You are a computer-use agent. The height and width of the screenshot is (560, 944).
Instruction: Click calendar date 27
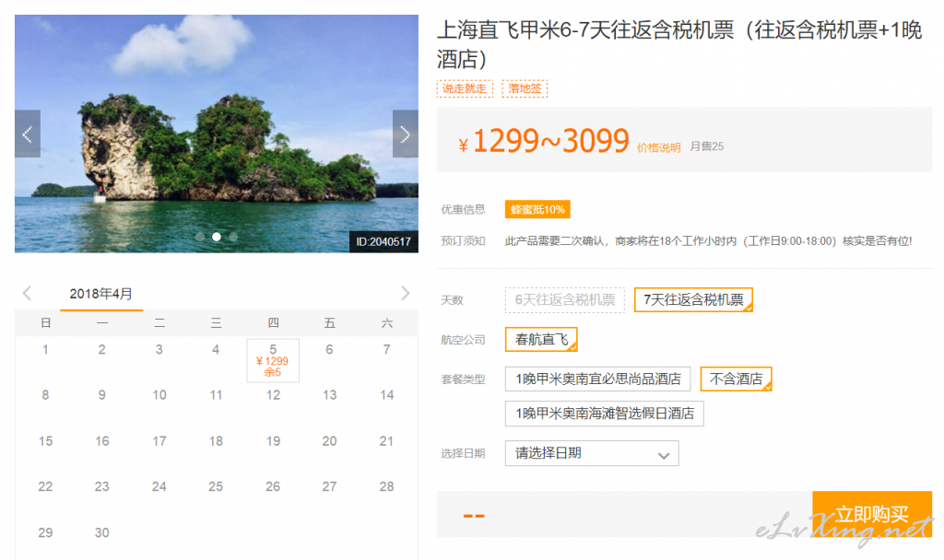[329, 486]
